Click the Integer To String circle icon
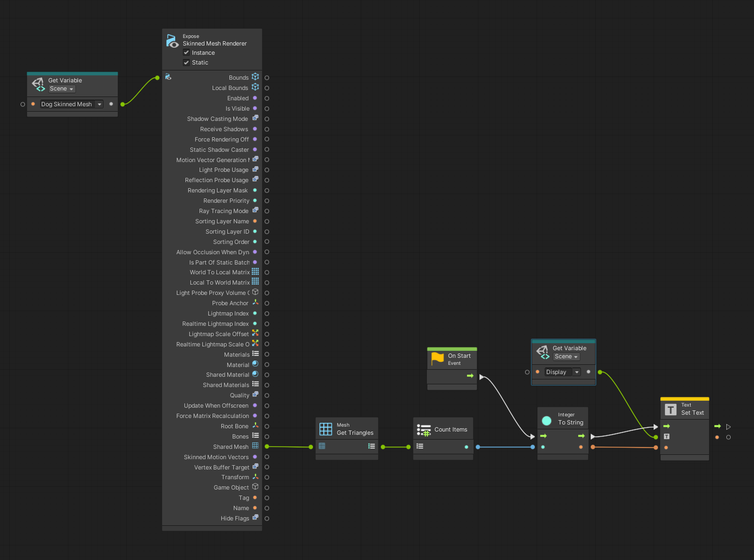This screenshot has height=560, width=754. point(547,421)
